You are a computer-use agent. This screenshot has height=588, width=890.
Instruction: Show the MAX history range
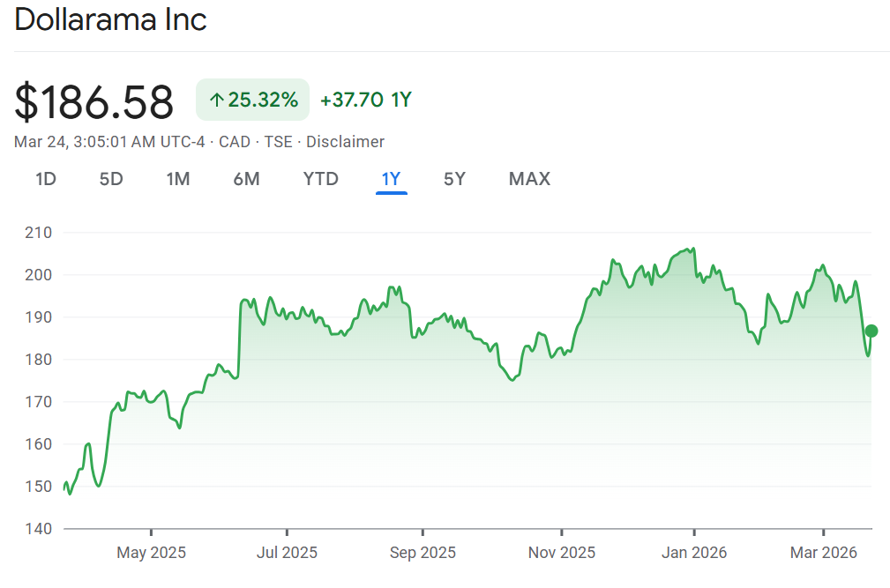[x=529, y=179]
